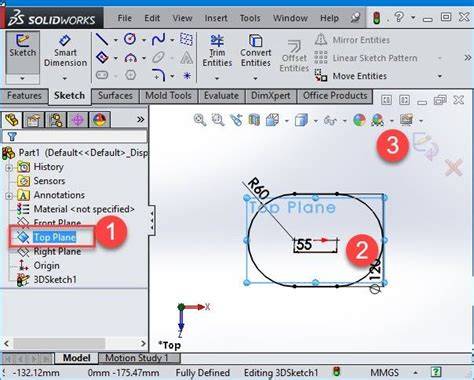Click the Zoom to Fit icon
The width and height of the screenshot is (474, 380).
pos(200,120)
